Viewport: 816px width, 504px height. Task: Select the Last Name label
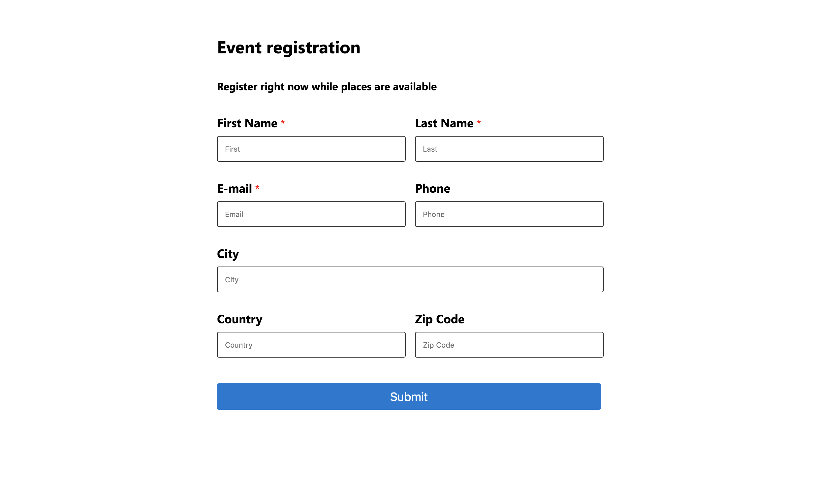[445, 123]
